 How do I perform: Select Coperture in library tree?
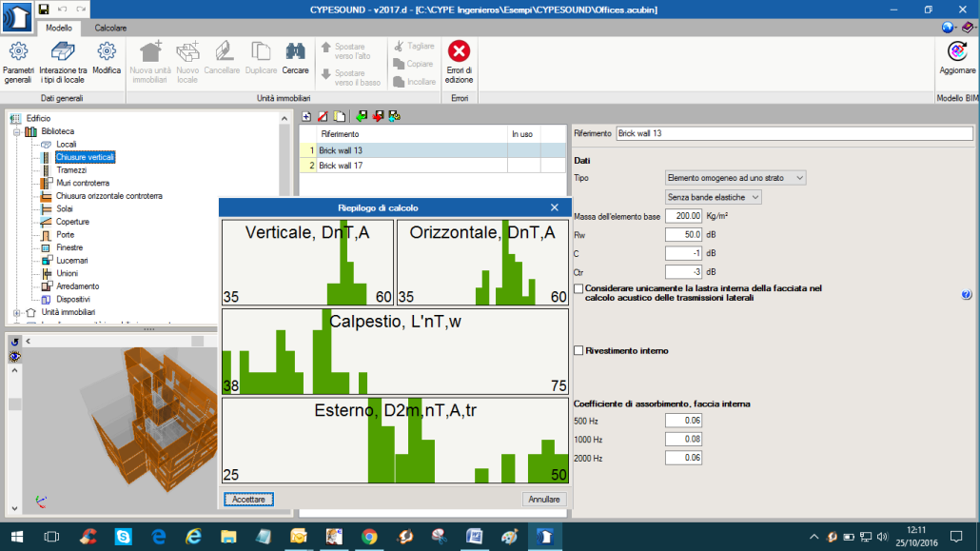coord(72,222)
